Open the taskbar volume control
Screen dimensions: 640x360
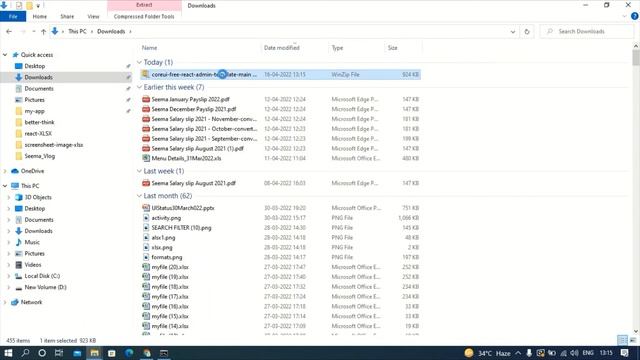tap(574, 353)
